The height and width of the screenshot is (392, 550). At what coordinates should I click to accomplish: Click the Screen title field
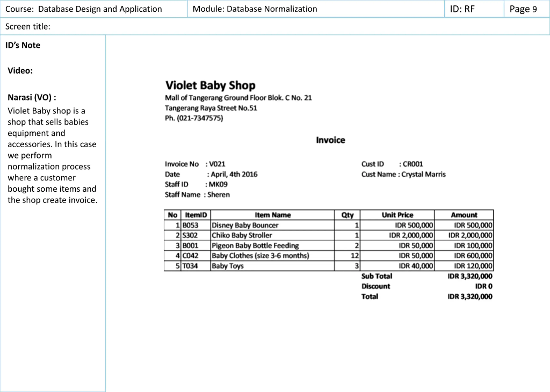click(275, 26)
